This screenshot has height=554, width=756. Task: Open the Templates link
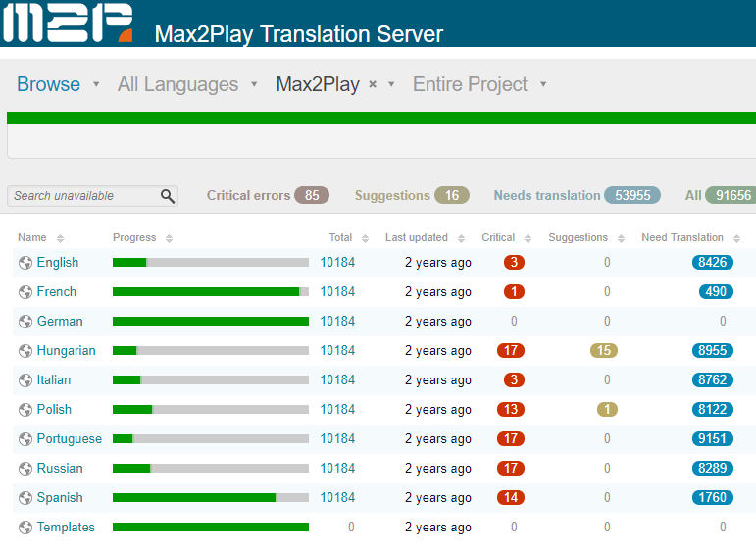coord(66,527)
